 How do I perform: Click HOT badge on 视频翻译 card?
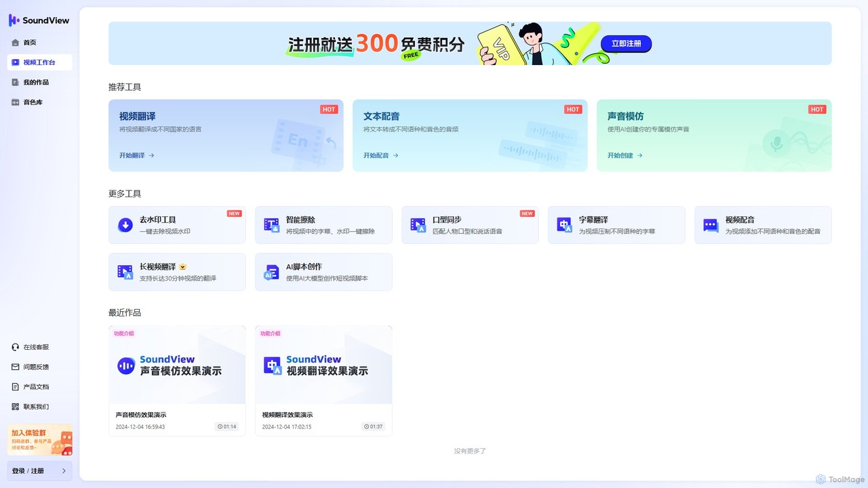click(x=329, y=109)
